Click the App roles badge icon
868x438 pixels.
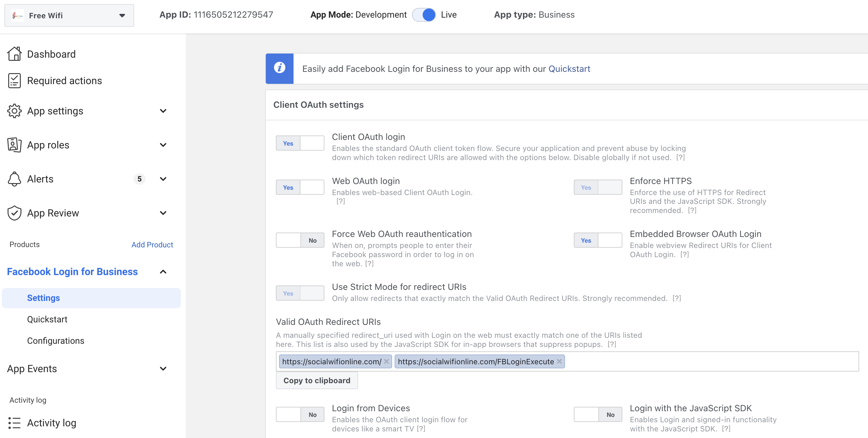point(14,145)
